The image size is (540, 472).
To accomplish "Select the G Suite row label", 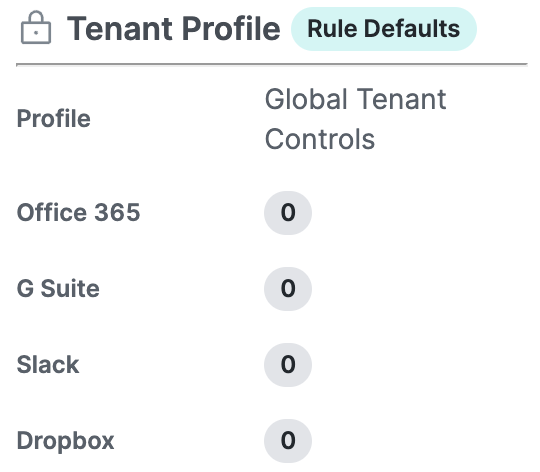I will [58, 289].
